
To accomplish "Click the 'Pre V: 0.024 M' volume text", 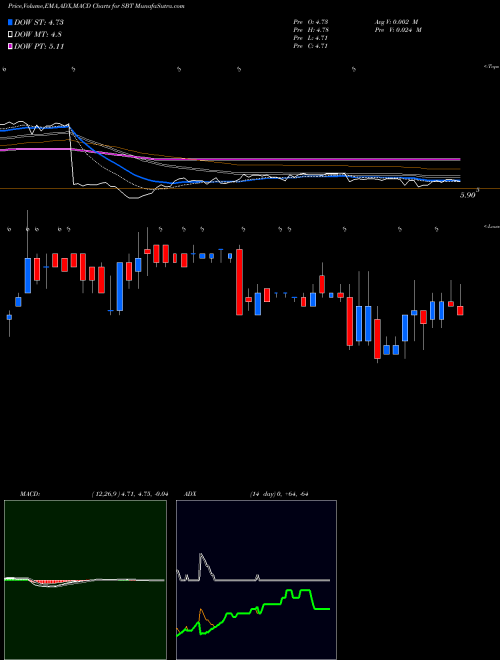I will (398, 30).
